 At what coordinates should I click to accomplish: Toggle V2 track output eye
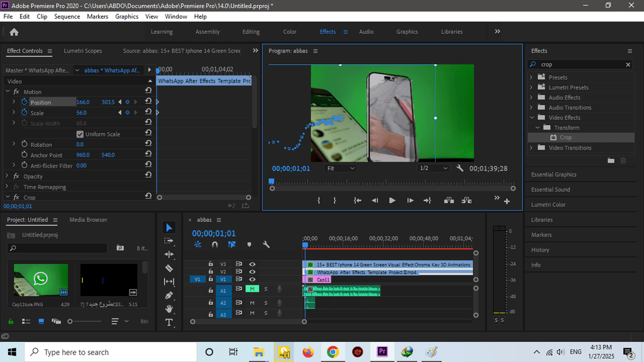pos(252,271)
